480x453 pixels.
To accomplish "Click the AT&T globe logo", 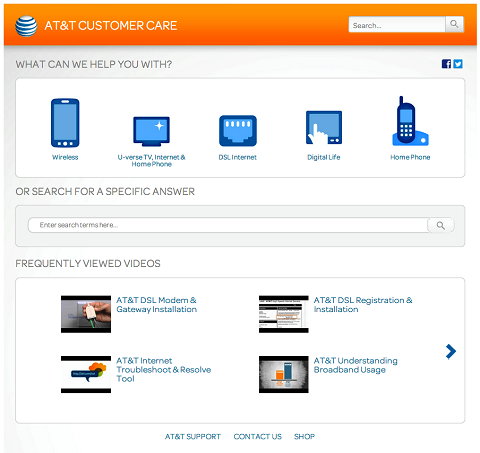I will pos(26,26).
